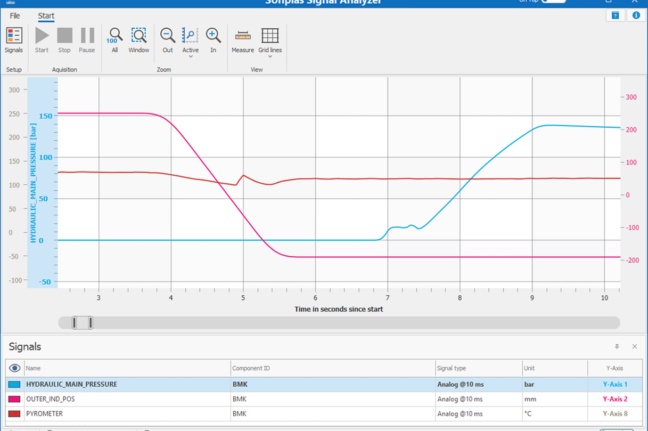This screenshot has width=648, height=431.
Task: Select the HYDRAULIC_MAIN_PRESSURE signal row name
Action: pos(71,384)
